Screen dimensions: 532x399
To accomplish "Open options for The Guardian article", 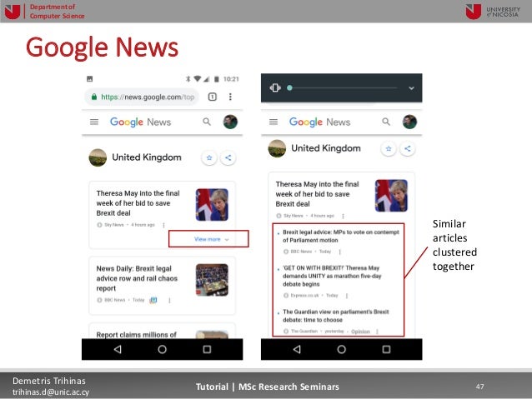I will point(377,332).
